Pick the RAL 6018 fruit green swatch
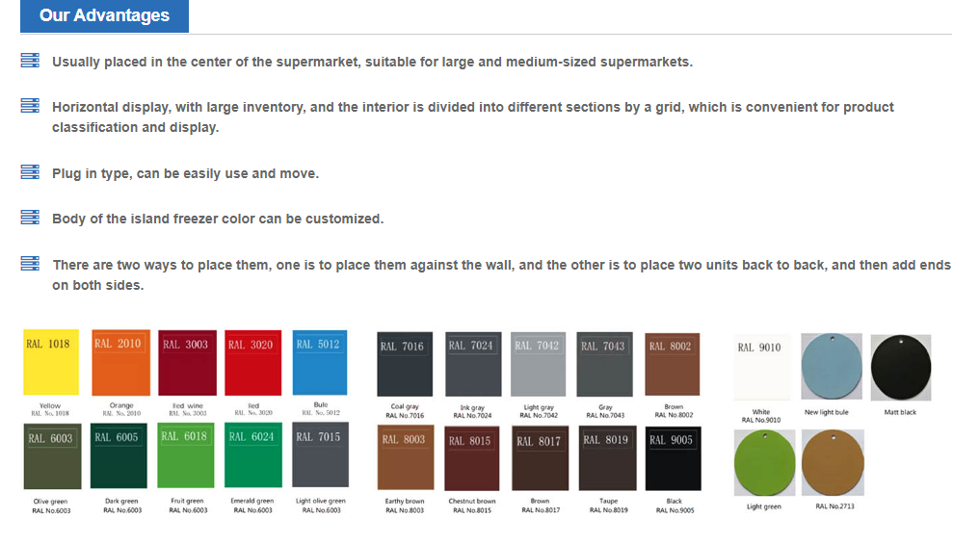The image size is (980, 543). (x=185, y=456)
